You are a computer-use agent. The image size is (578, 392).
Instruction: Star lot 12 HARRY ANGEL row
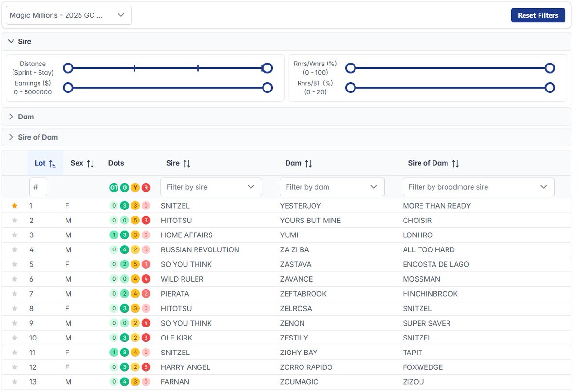click(x=14, y=367)
